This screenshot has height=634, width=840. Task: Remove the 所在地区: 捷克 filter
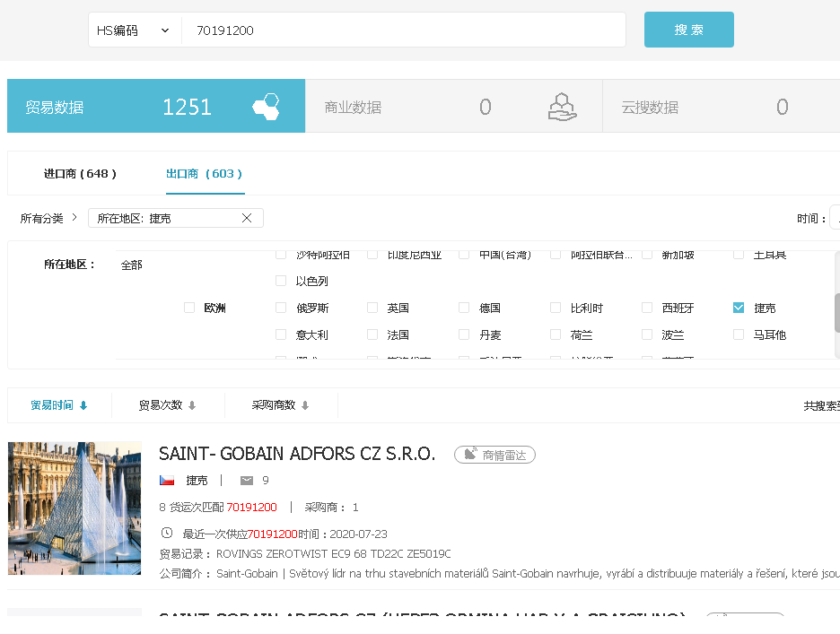click(x=247, y=218)
